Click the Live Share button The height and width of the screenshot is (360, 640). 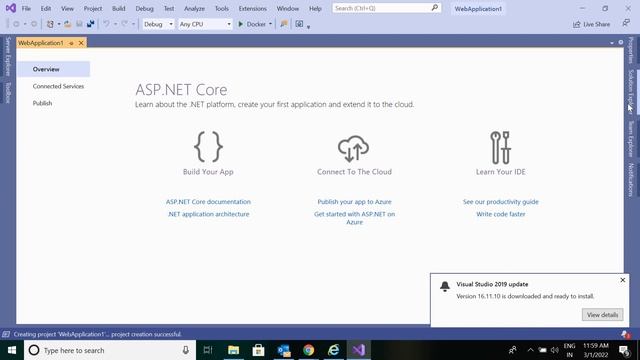click(x=591, y=24)
